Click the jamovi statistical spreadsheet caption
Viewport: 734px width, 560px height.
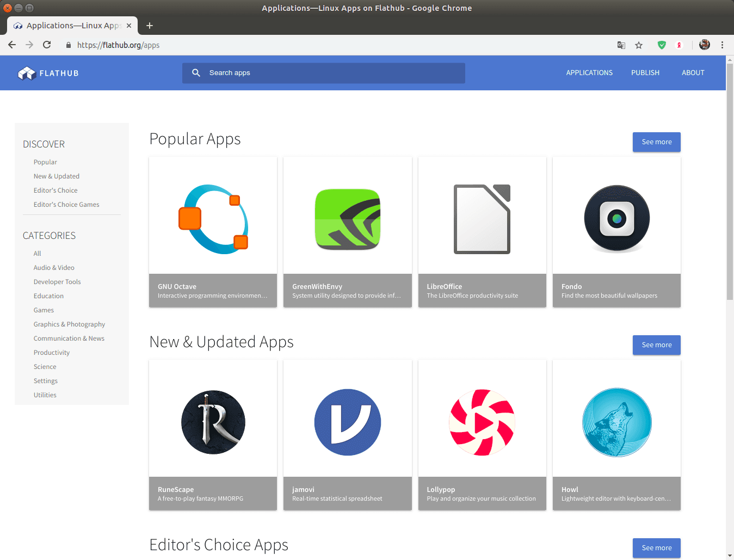[348, 494]
